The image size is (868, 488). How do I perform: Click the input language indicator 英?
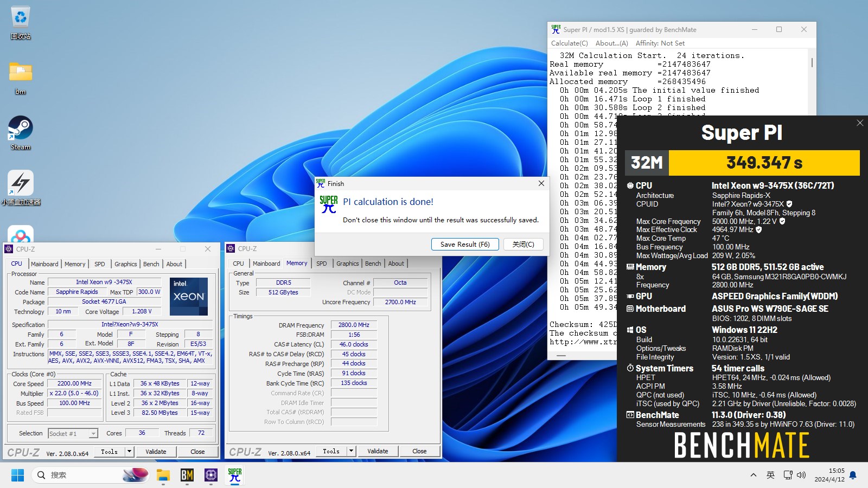click(770, 475)
